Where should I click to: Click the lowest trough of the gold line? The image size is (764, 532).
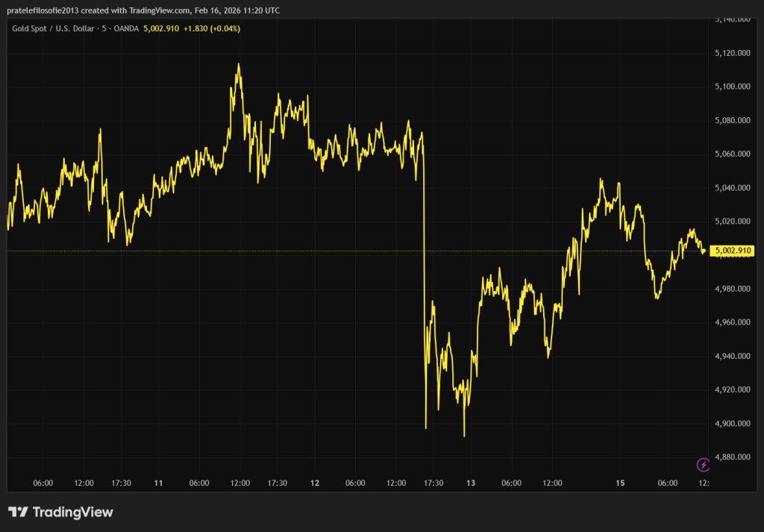(464, 436)
